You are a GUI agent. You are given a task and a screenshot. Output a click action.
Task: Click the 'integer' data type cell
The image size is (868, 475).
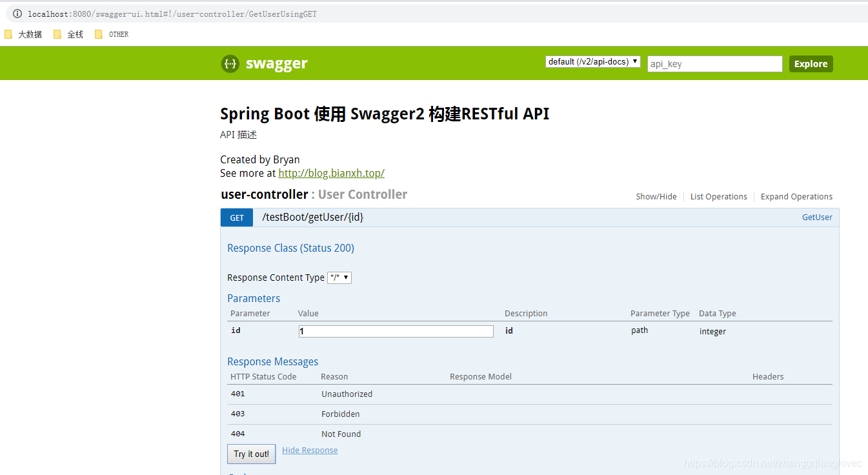coord(712,331)
